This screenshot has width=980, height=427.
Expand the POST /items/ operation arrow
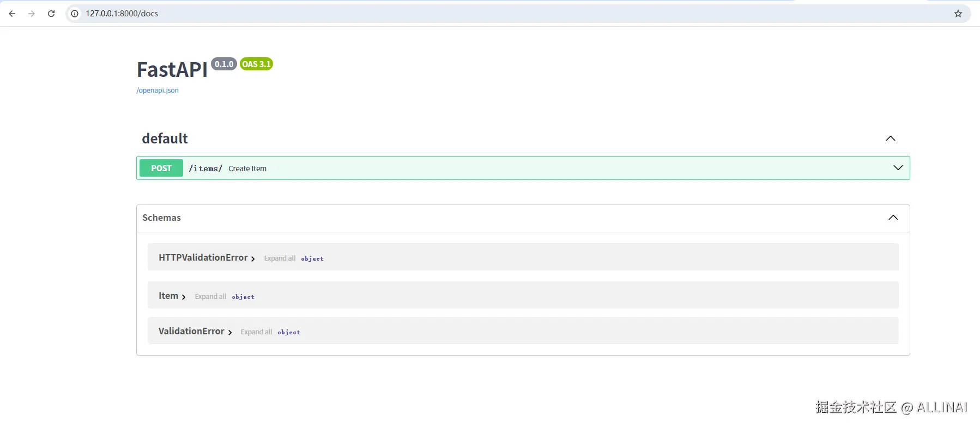click(x=898, y=168)
